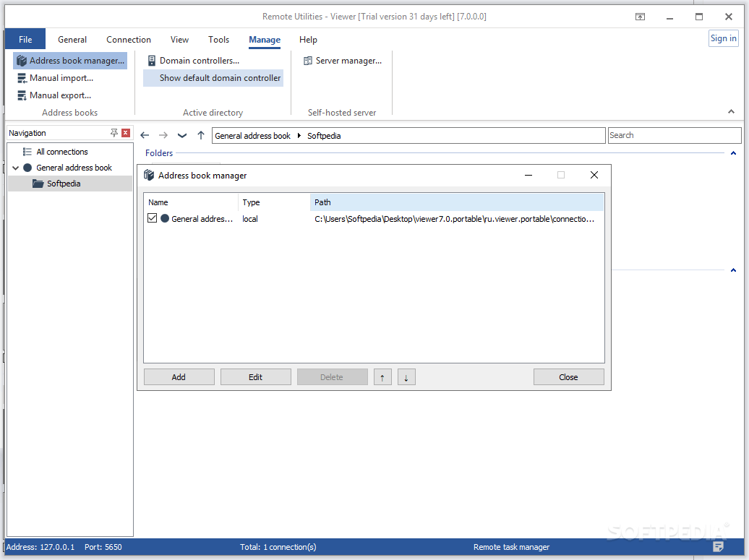Screen dimensions: 749x560
Task: Pin the Navigation panel
Action: pos(114,133)
